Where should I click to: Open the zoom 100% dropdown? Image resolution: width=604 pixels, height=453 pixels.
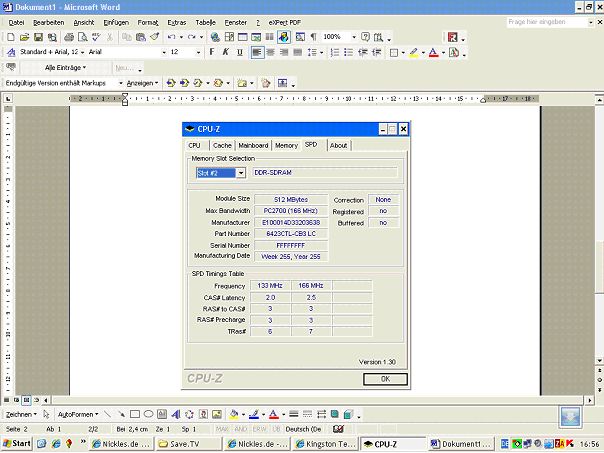(x=354, y=37)
